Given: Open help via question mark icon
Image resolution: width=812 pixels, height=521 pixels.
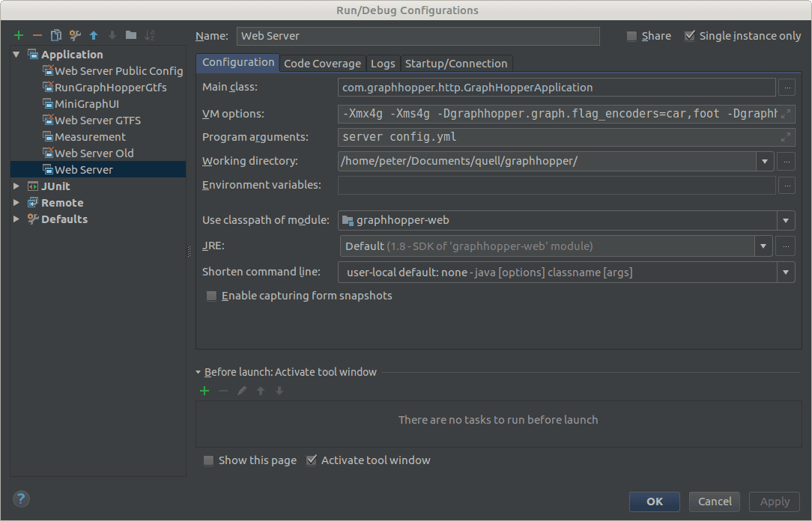Looking at the screenshot, I should (x=21, y=499).
